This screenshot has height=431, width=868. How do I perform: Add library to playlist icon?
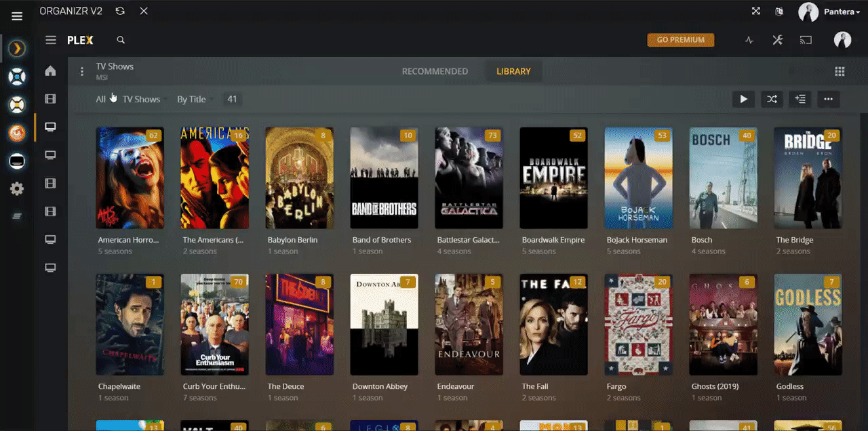coord(800,99)
